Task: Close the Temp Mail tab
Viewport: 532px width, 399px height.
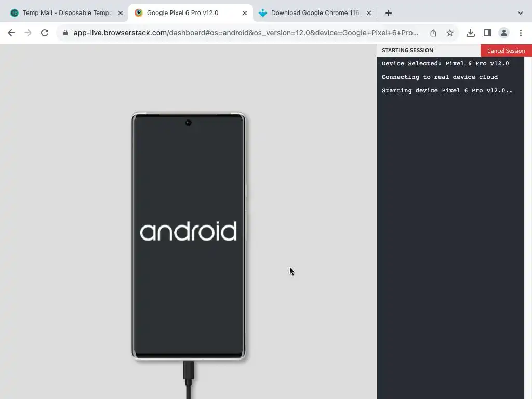Action: [121, 13]
